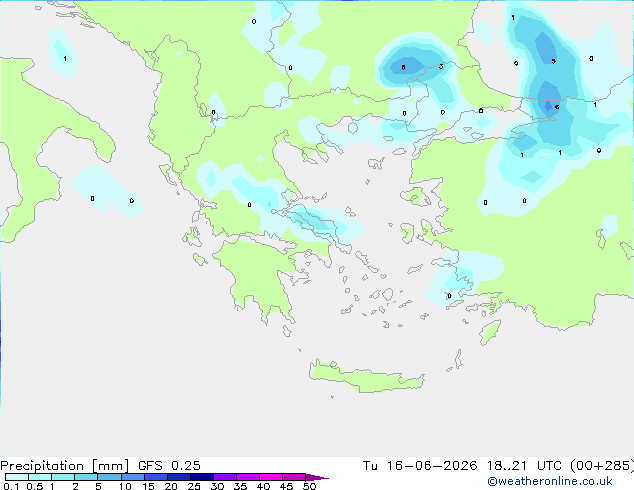Select the 2–5 mm legend color swatch
The height and width of the screenshot is (490, 634).
[x=86, y=477]
